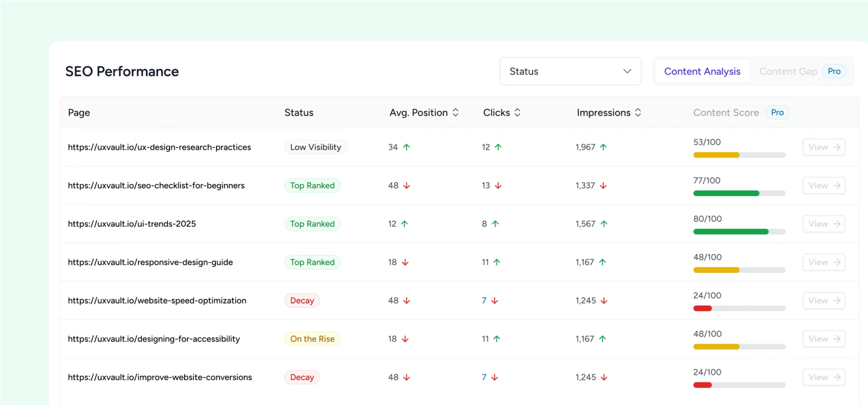Expand sorting options on the Clicks header
Screen dimensions: 868x405
point(517,112)
